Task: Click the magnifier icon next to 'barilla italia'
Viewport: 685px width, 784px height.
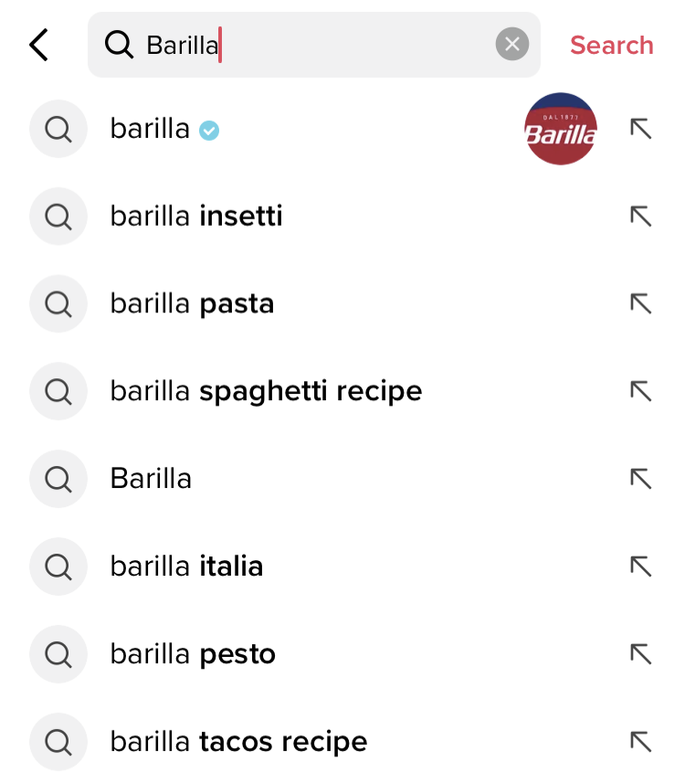Action: [x=58, y=567]
